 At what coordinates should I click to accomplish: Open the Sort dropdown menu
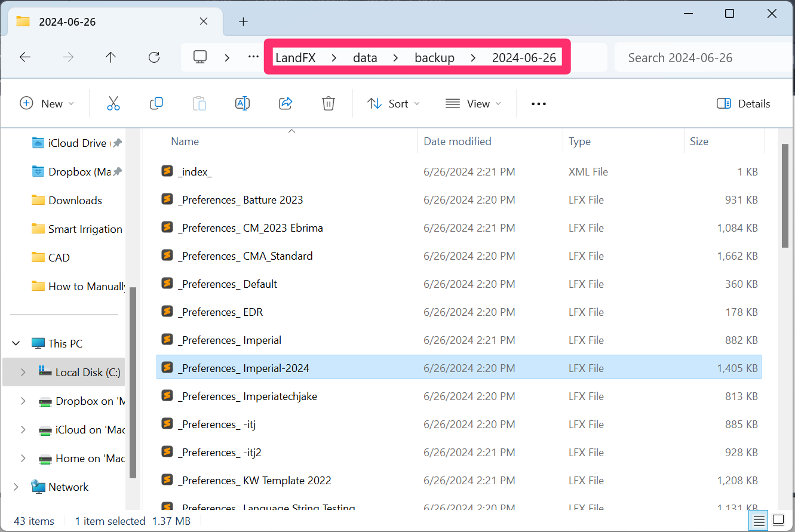394,104
